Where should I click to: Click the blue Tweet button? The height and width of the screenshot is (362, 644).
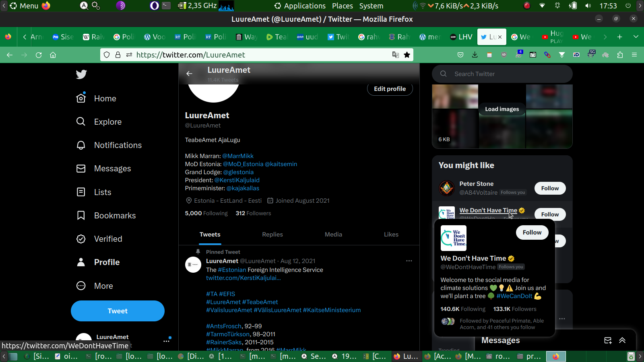pyautogui.click(x=118, y=311)
